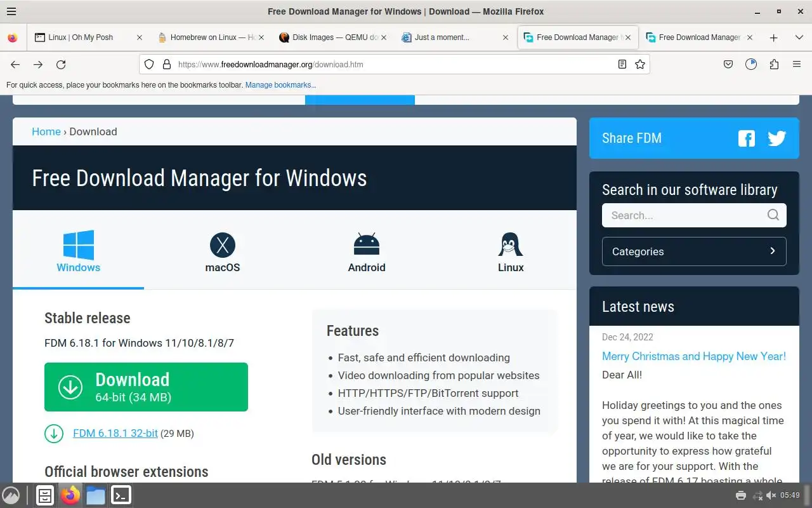Viewport: 812px width, 508px height.
Task: Click the 05:49 clock
Action: [x=790, y=495]
